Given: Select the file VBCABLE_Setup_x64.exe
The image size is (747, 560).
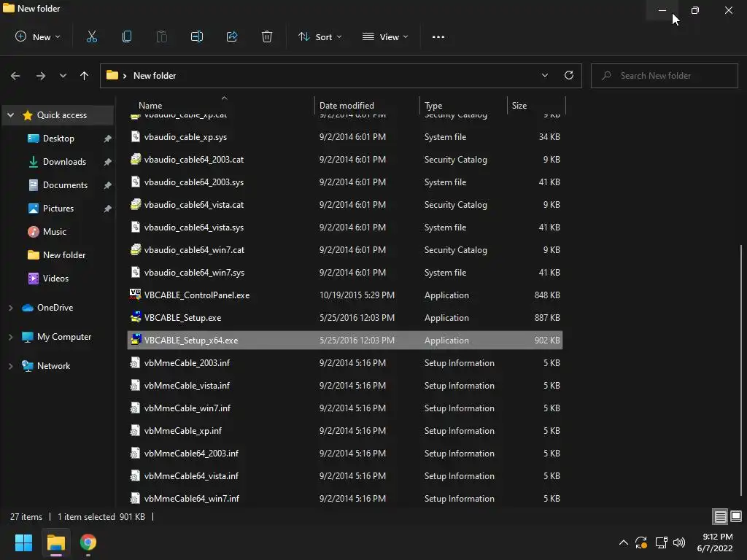Looking at the screenshot, I should pos(345,340).
